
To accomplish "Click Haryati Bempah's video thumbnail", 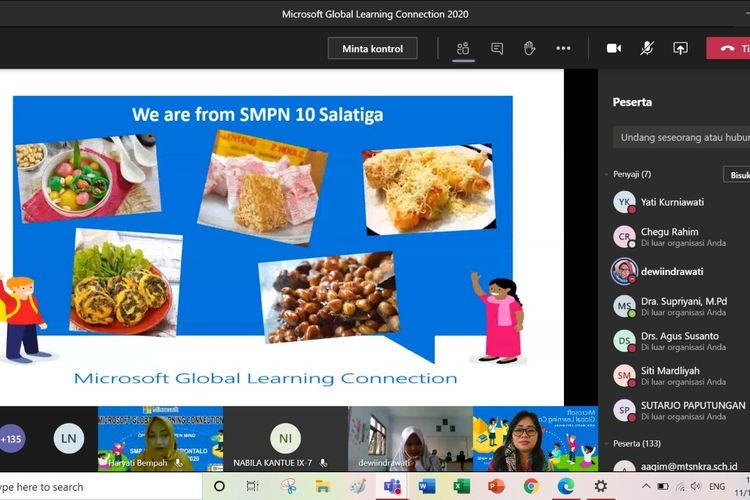I will pos(160,438).
